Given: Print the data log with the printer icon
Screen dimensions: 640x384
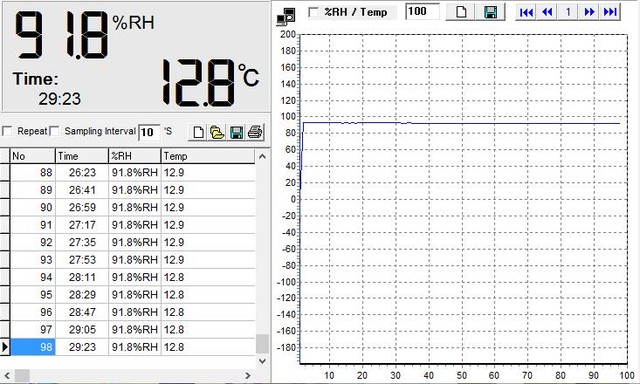Looking at the screenshot, I should click(x=255, y=132).
